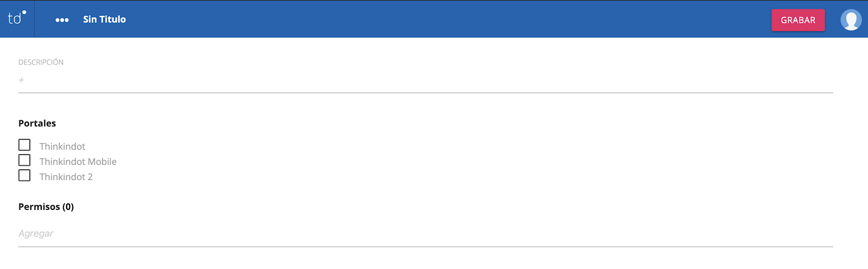Click the td logo icon
The width and height of the screenshot is (868, 269).
[x=16, y=18]
